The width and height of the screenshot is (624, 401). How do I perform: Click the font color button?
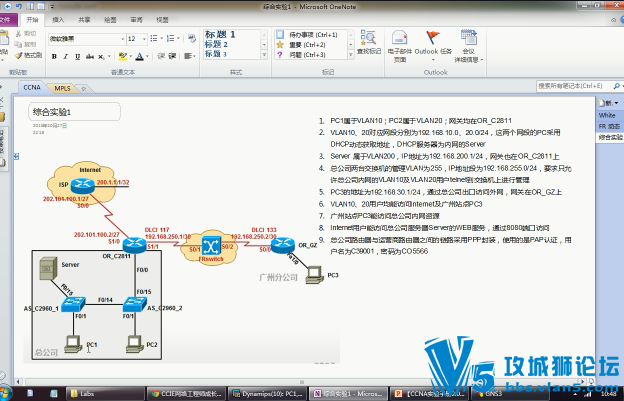coord(139,54)
